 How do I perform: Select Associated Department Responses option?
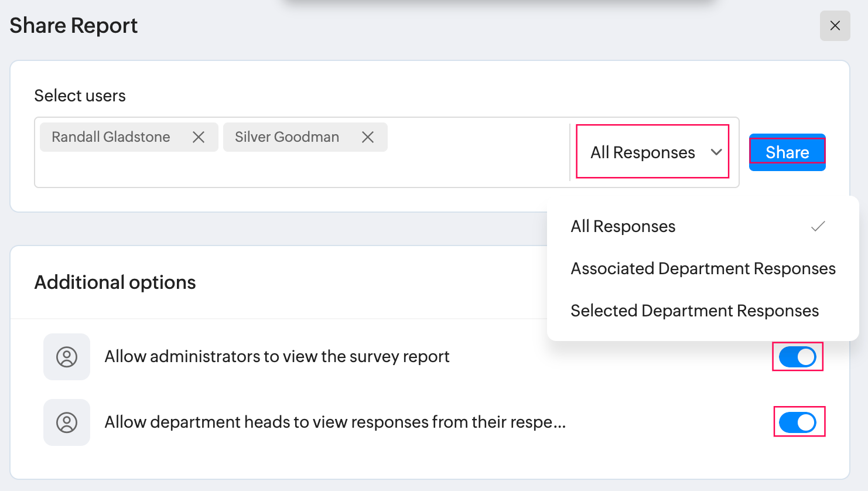tap(703, 269)
